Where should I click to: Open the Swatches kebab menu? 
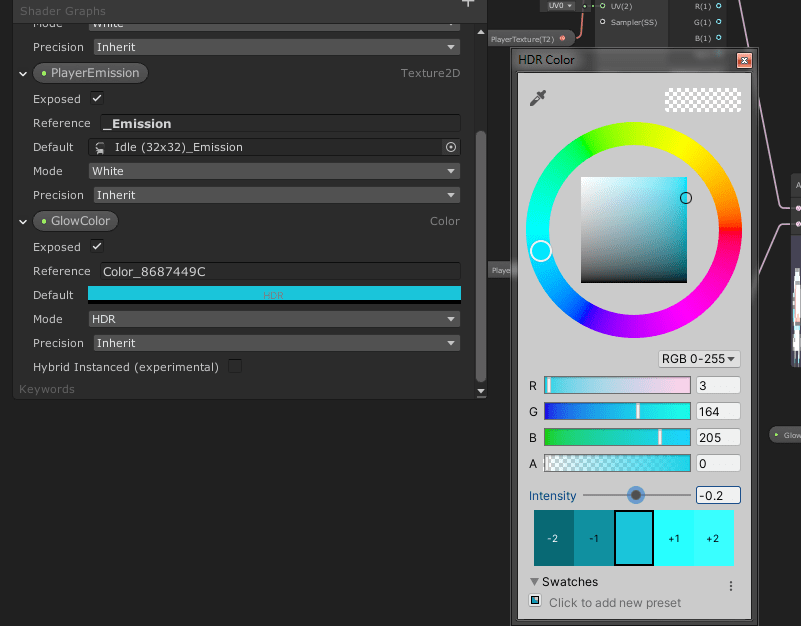point(730,584)
